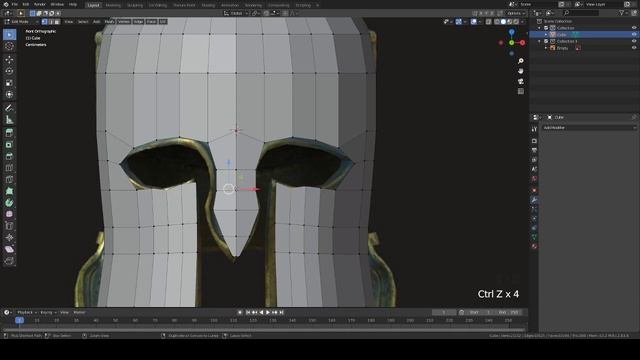This screenshot has height=360, width=640.
Task: Toggle X-ray display
Action: [489, 22]
